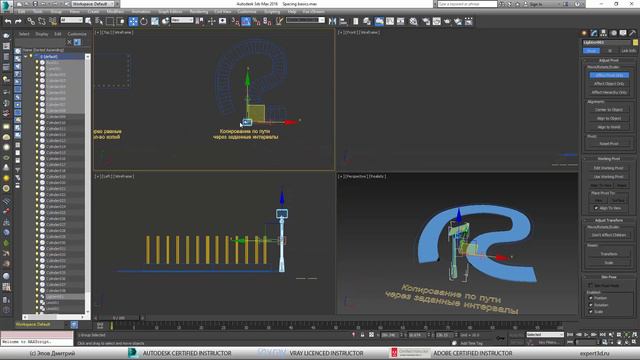
Task: Click the Selection Lock toggle icon
Action: pyautogui.click(x=362, y=335)
